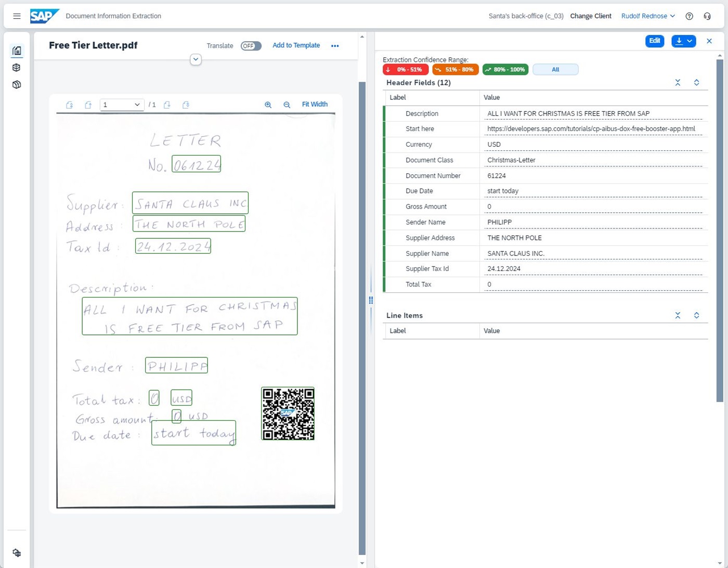
Task: Close the extraction results panel
Action: pos(709,41)
